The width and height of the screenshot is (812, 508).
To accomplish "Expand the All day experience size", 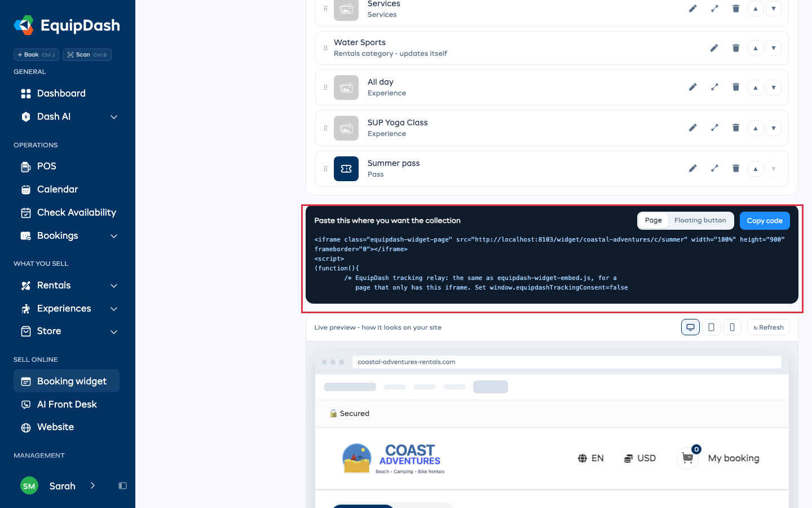I will 714,87.
